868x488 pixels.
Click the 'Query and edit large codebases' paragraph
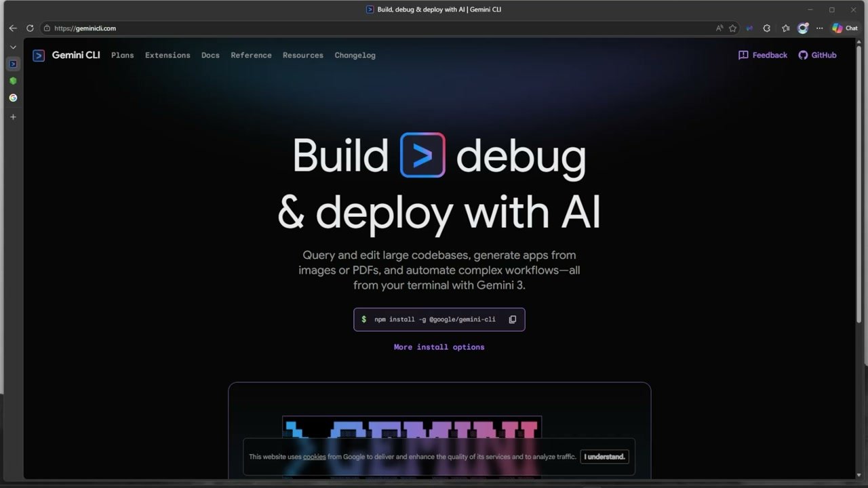coord(439,270)
